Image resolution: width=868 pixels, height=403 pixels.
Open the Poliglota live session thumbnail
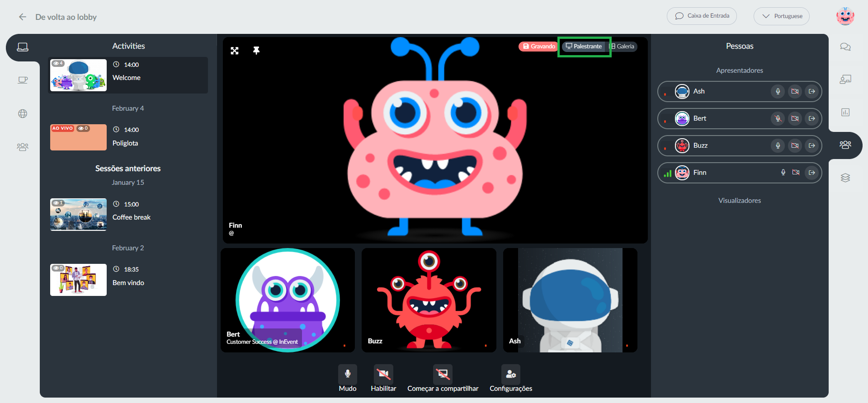pyautogui.click(x=78, y=137)
